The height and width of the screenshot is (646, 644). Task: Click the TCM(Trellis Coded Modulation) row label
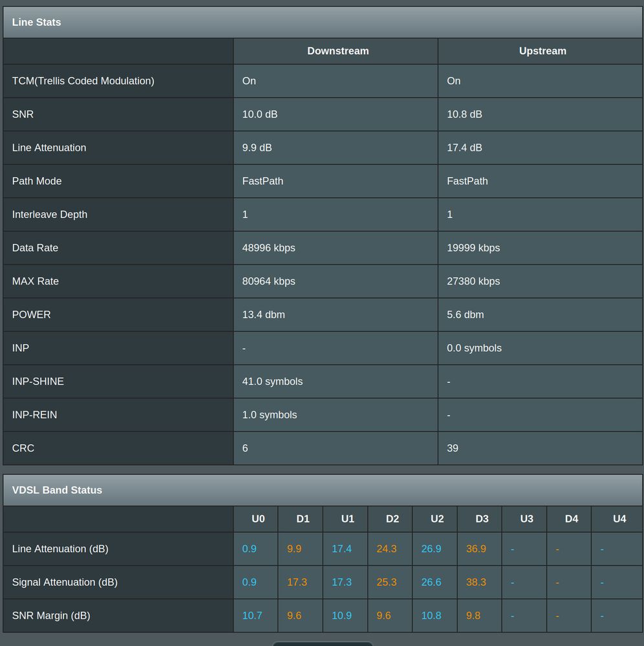[83, 81]
